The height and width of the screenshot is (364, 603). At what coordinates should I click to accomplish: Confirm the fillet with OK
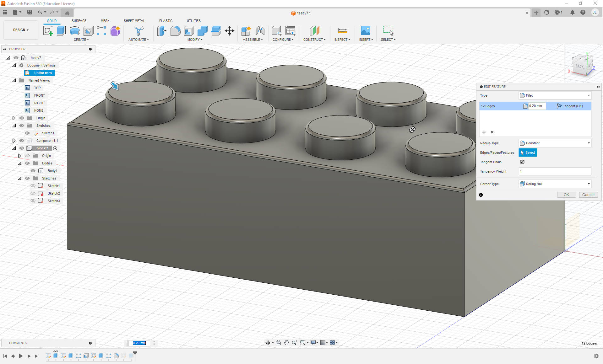566,195
